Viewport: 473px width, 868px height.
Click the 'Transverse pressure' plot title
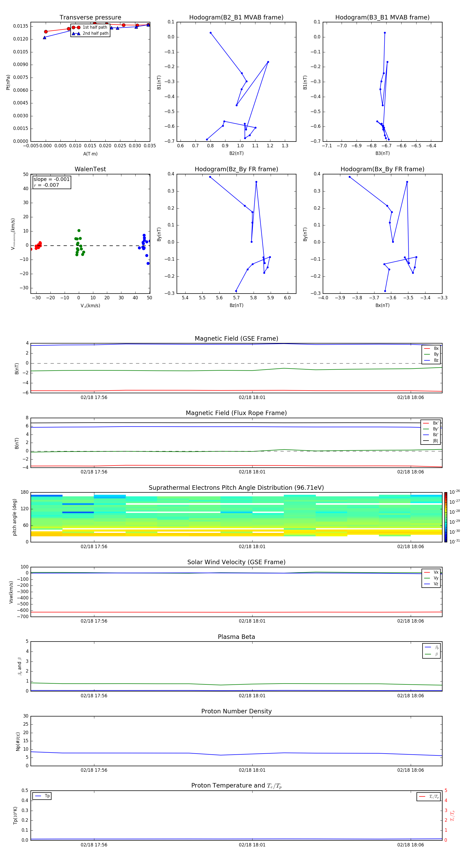pyautogui.click(x=90, y=18)
